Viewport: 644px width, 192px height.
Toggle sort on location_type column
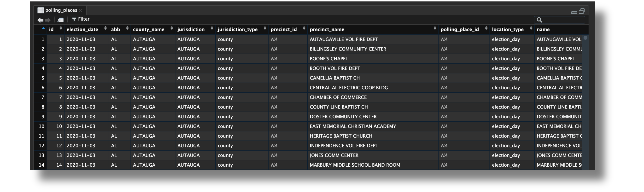pos(531,29)
